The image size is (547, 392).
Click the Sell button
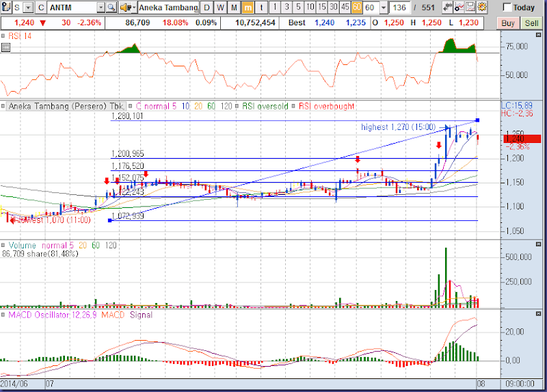(531, 23)
